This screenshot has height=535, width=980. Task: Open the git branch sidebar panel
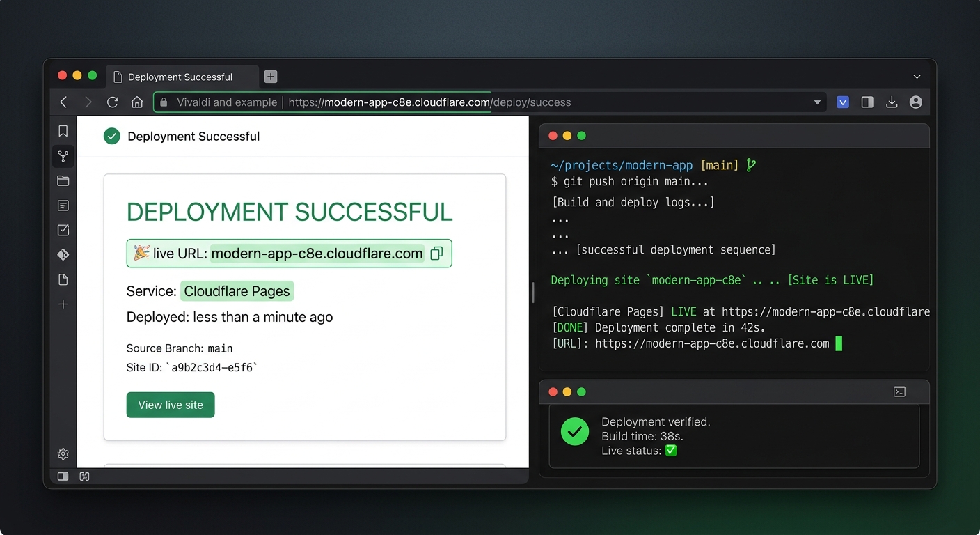coord(63,156)
